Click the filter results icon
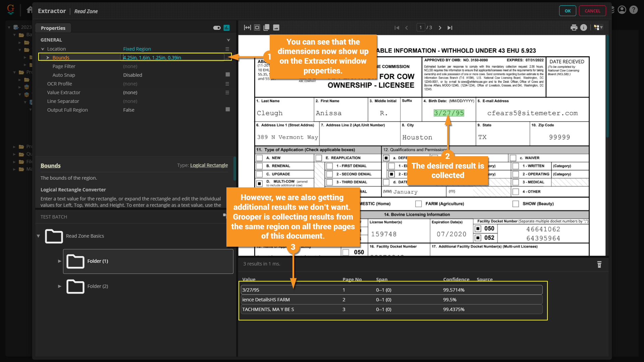This screenshot has width=644, height=362. (x=599, y=264)
